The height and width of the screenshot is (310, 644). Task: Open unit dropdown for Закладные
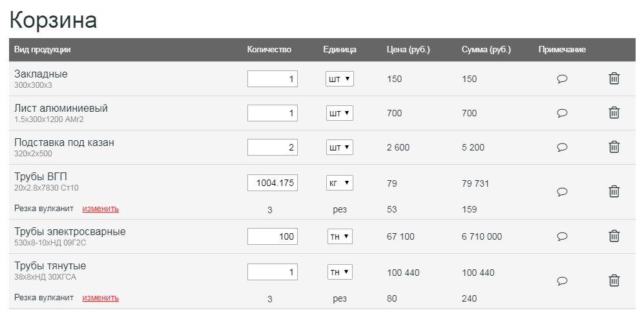click(x=340, y=79)
